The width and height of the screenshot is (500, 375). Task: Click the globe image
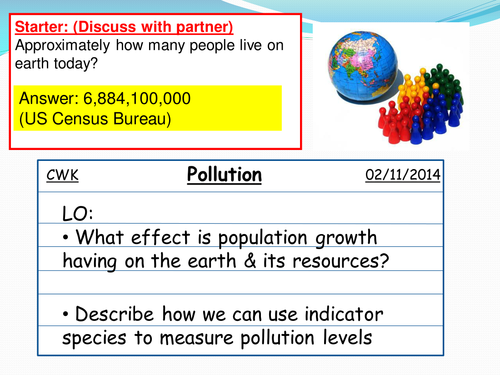[x=362, y=67]
